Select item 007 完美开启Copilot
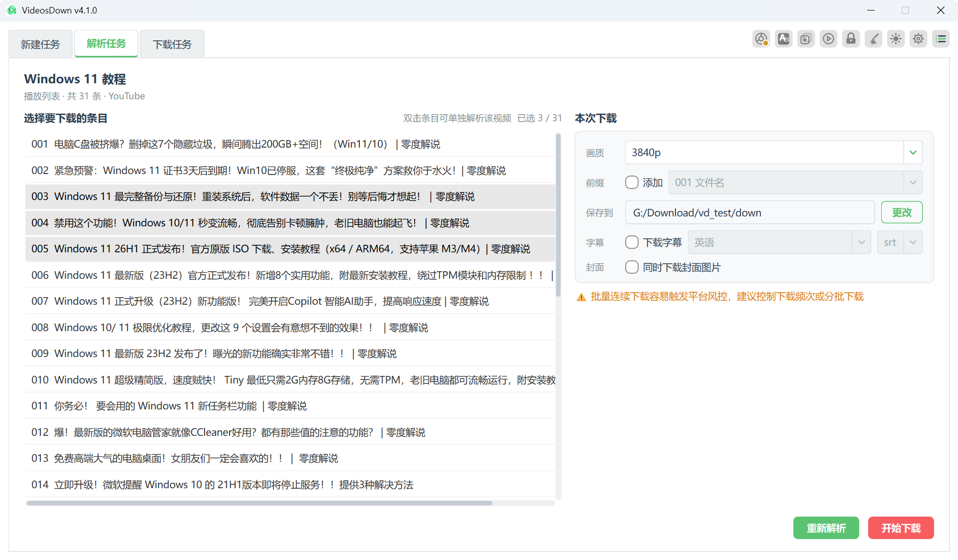The height and width of the screenshot is (560, 958). pyautogui.click(x=290, y=301)
